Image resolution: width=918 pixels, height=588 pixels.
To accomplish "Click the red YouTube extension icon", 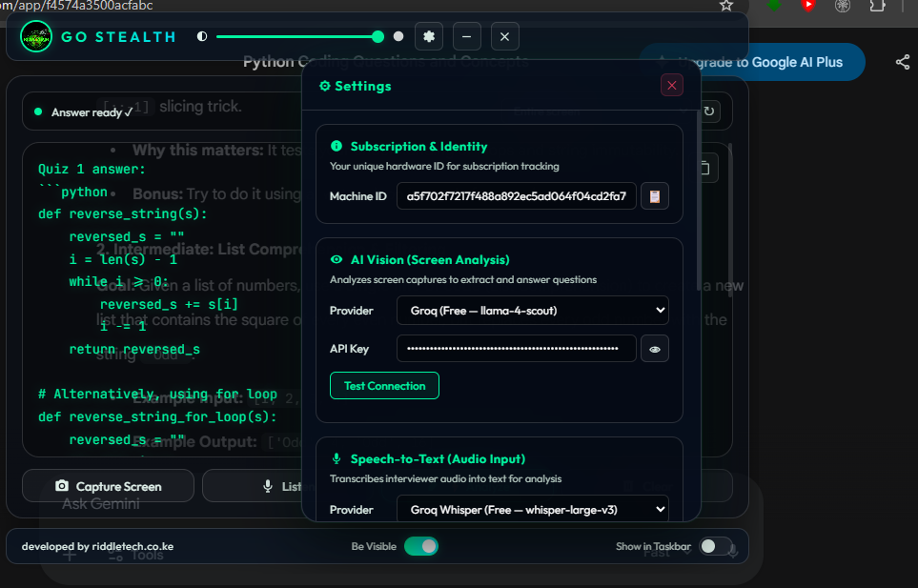I will point(808,6).
